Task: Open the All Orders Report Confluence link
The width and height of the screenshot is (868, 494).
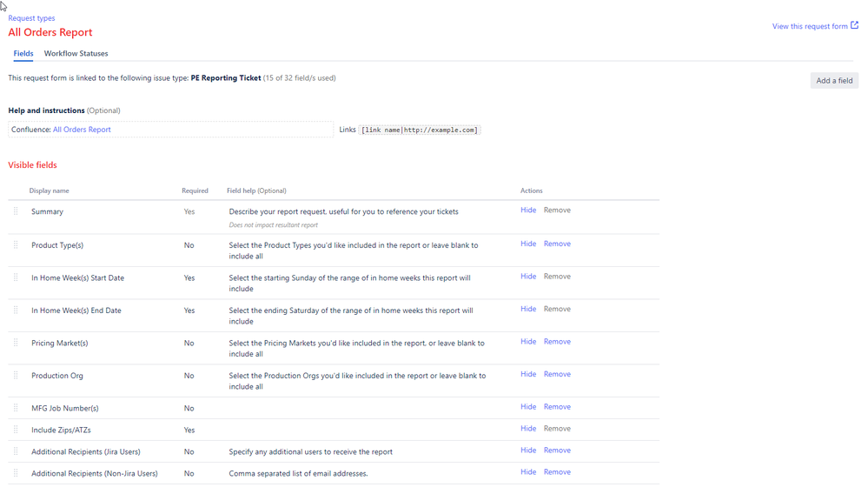Action: (x=82, y=130)
